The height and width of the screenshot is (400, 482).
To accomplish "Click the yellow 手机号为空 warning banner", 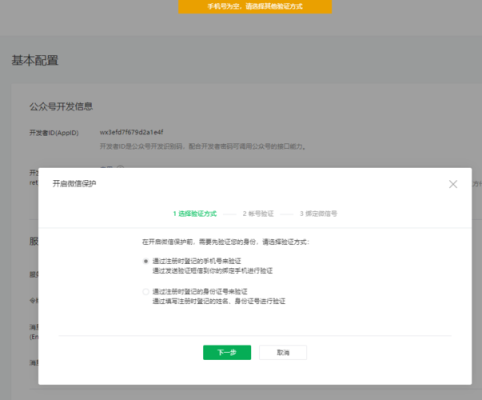I will pyautogui.click(x=255, y=6).
